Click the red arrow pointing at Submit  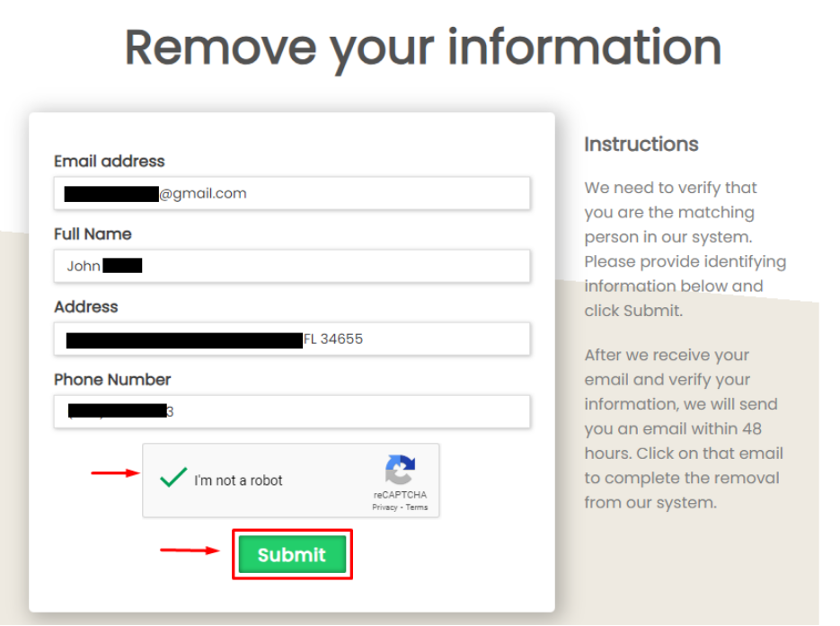[x=190, y=551]
